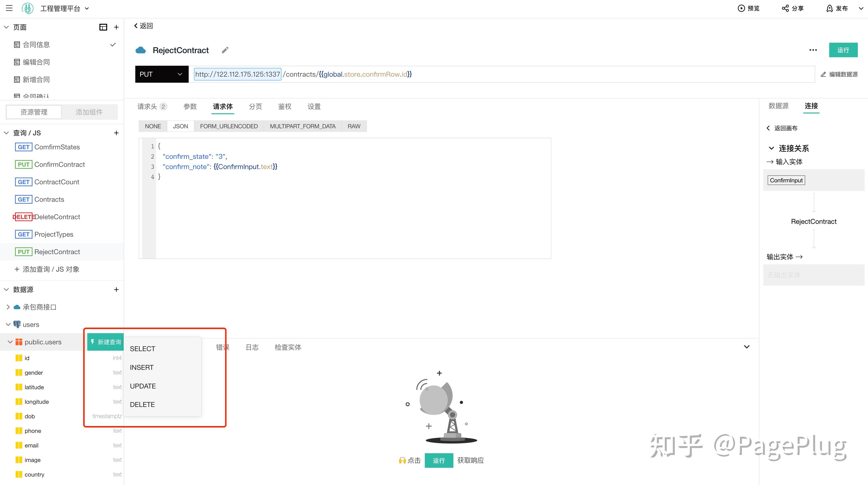Click the cloud icon next to 承包商接口
Viewport: 868px width, 485px height.
tap(16, 307)
